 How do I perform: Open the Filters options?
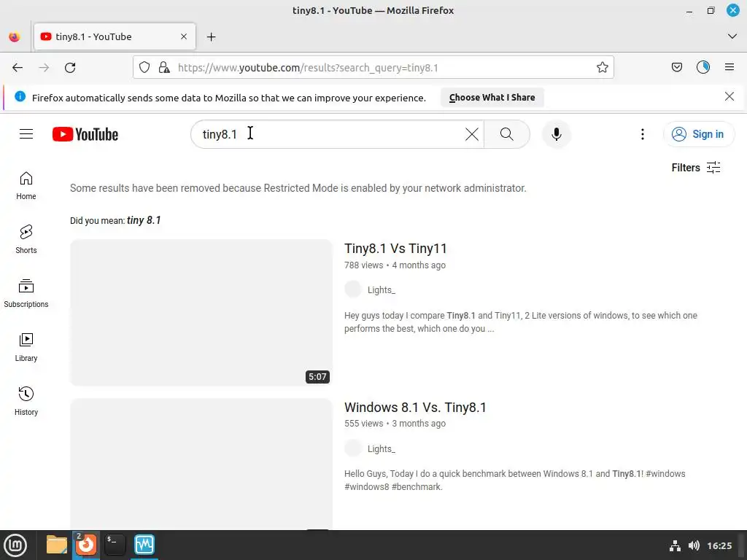(x=695, y=168)
